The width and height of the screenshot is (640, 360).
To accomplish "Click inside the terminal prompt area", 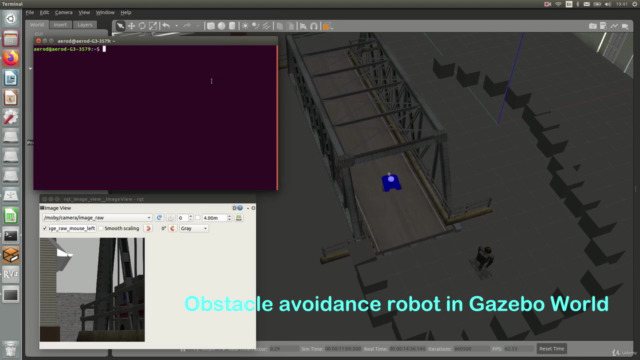I will 155,118.
